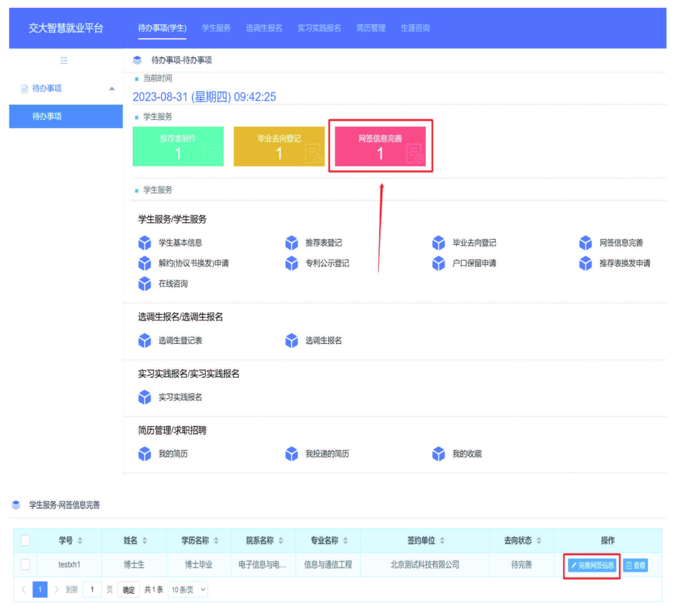Switch to the 简历管理 navigation tab
This screenshot has height=616, width=683.
coord(370,28)
